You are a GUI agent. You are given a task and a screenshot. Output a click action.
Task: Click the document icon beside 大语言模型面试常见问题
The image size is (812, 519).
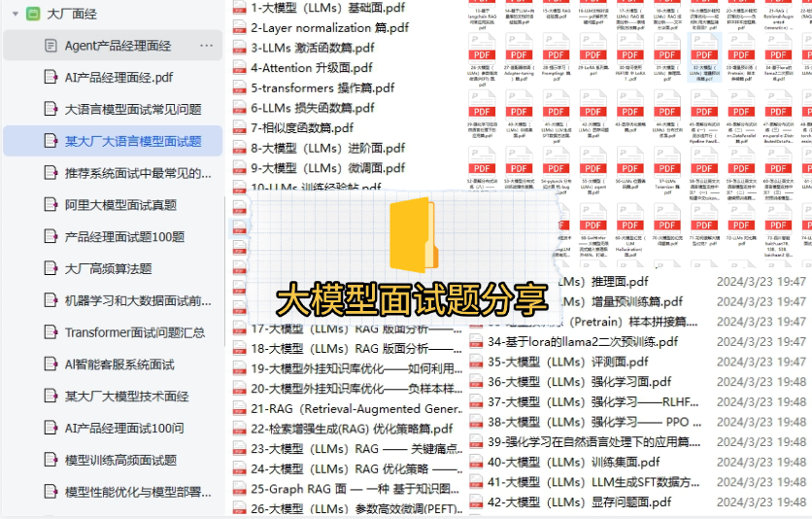[x=51, y=109]
